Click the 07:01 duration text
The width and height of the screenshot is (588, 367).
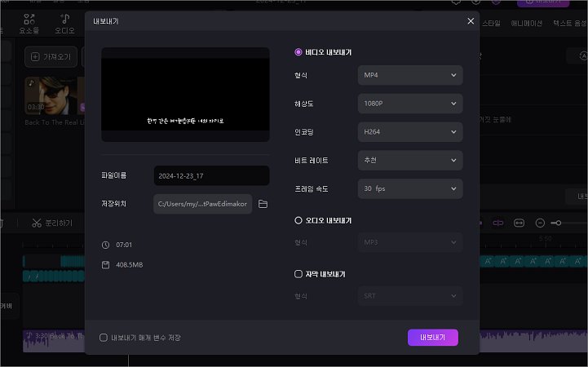124,245
